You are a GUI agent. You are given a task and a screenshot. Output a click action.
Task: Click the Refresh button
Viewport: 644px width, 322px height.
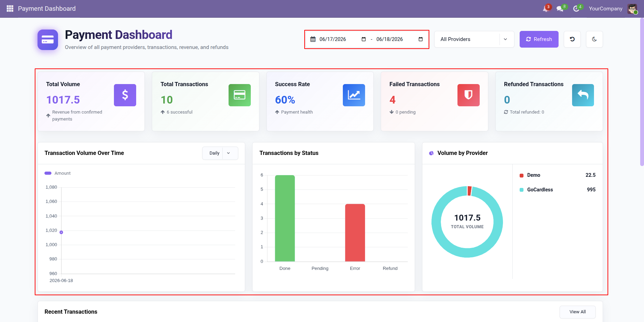coord(539,39)
